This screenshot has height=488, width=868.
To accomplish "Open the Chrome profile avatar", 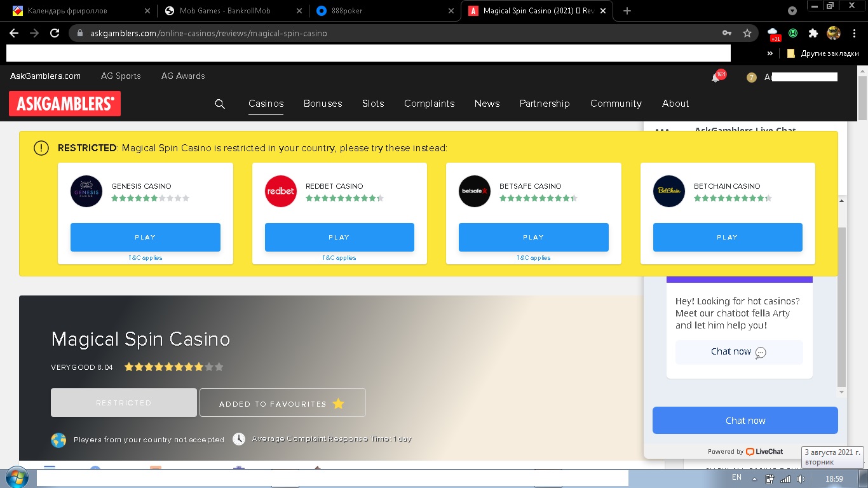I will click(x=834, y=33).
